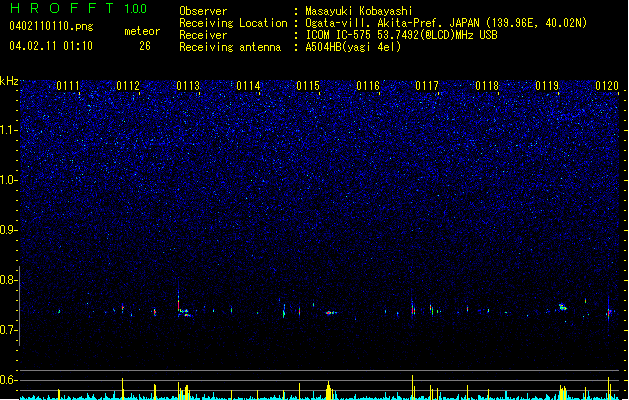Click the Receiving Location label
Viewport: 629px width, 400px height.
233,23
